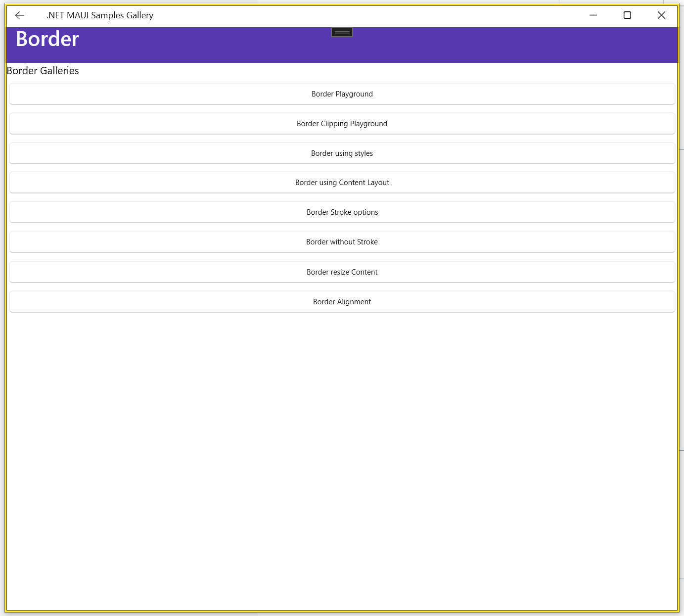Select Border using styles
This screenshot has width=684, height=616.
coord(342,153)
